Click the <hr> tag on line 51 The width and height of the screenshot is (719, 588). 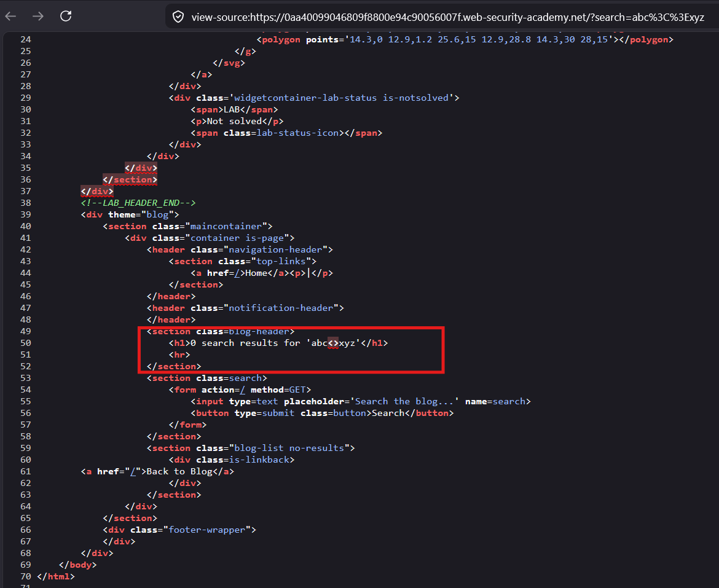[x=179, y=355]
